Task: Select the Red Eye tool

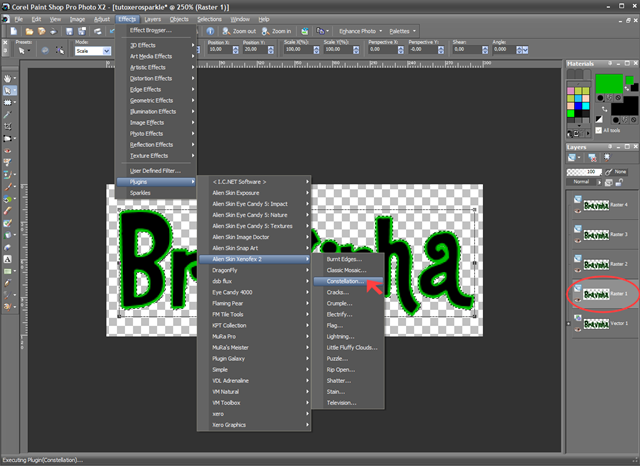Action: [x=7, y=151]
